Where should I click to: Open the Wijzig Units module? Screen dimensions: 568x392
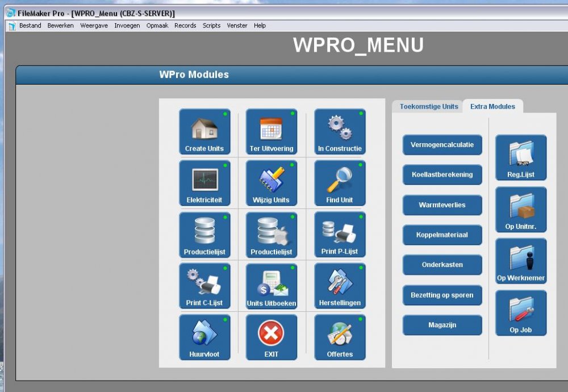tap(272, 184)
